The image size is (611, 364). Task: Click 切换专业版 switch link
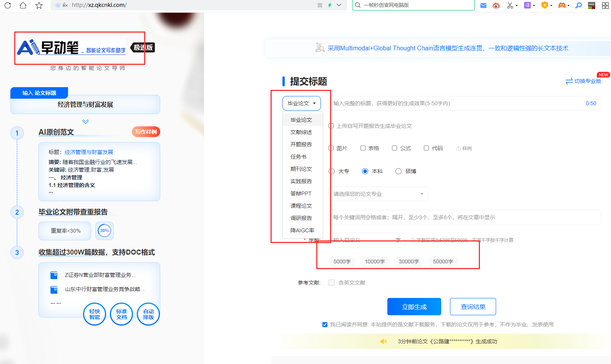(x=584, y=81)
